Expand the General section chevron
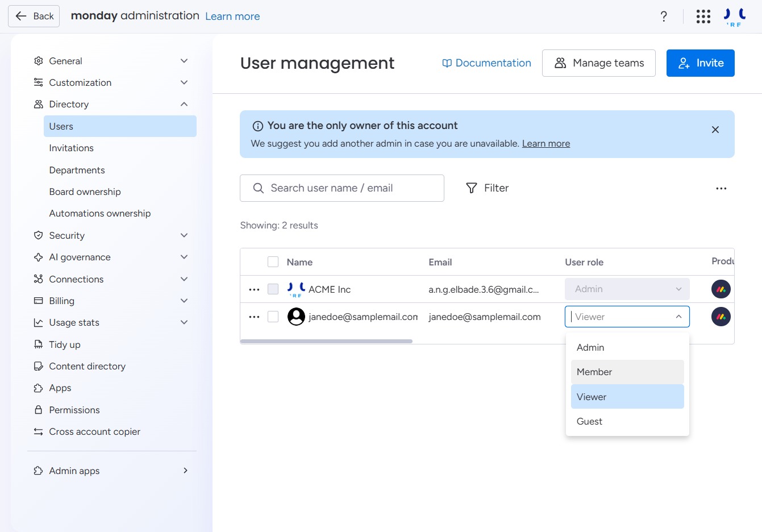 pyautogui.click(x=184, y=61)
